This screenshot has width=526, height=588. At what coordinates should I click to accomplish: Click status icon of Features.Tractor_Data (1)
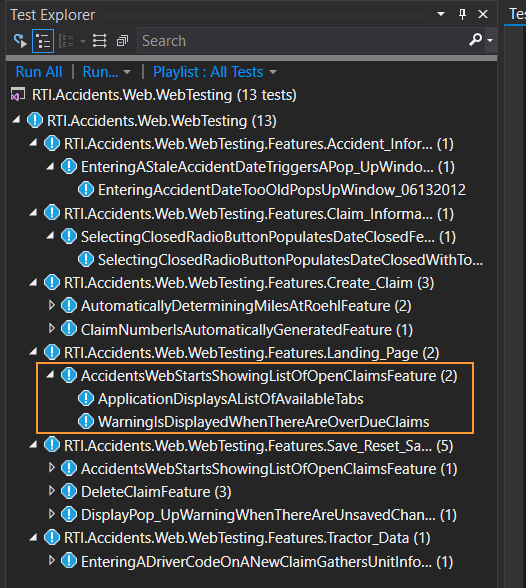coord(52,538)
